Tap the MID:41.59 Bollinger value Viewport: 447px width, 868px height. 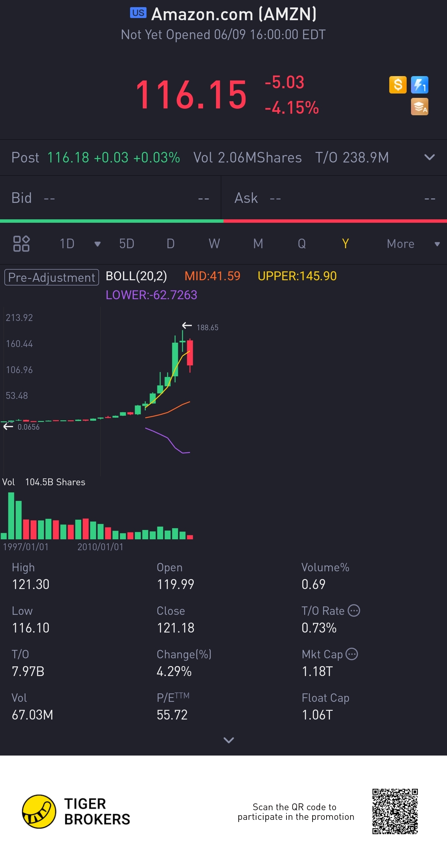click(x=212, y=276)
